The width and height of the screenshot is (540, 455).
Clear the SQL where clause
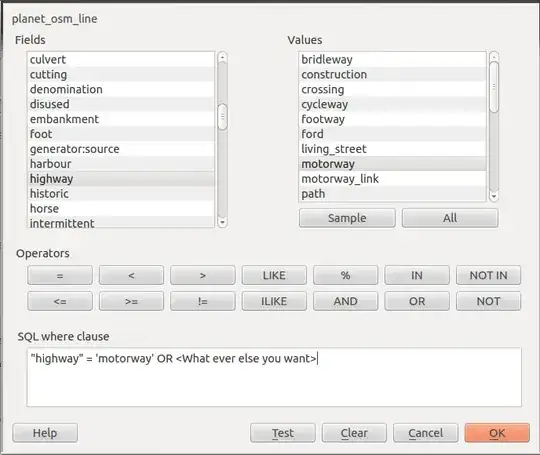pos(354,433)
